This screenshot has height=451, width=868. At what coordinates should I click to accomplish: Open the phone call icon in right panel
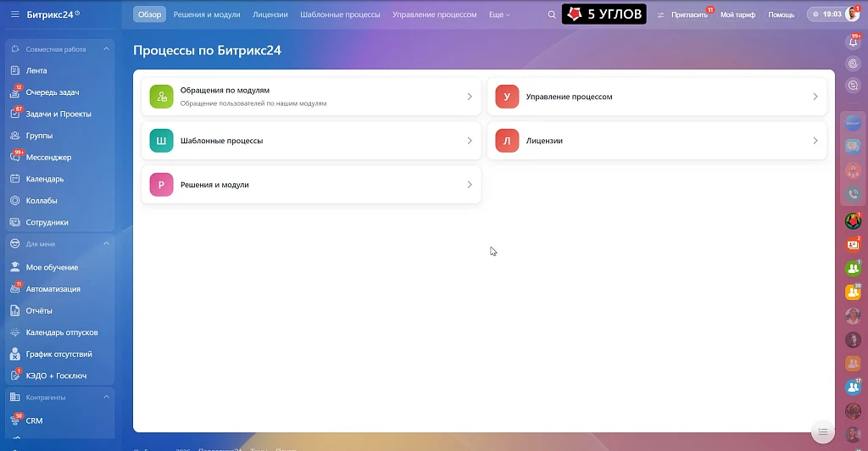coord(853,193)
